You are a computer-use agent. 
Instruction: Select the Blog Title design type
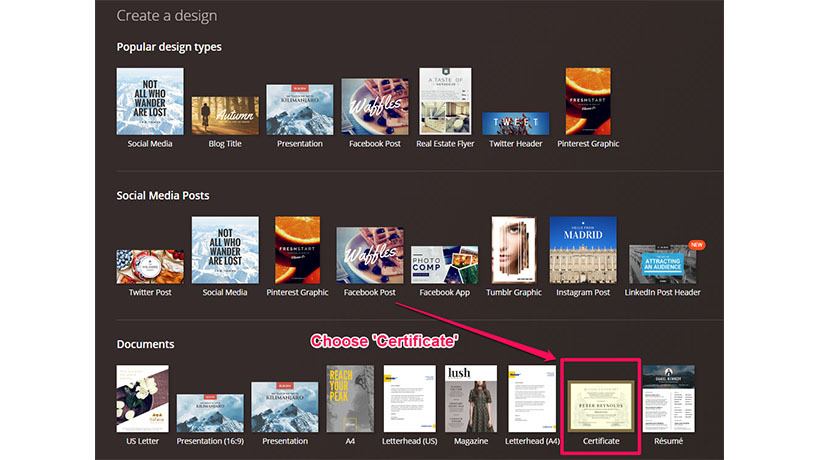pos(225,116)
